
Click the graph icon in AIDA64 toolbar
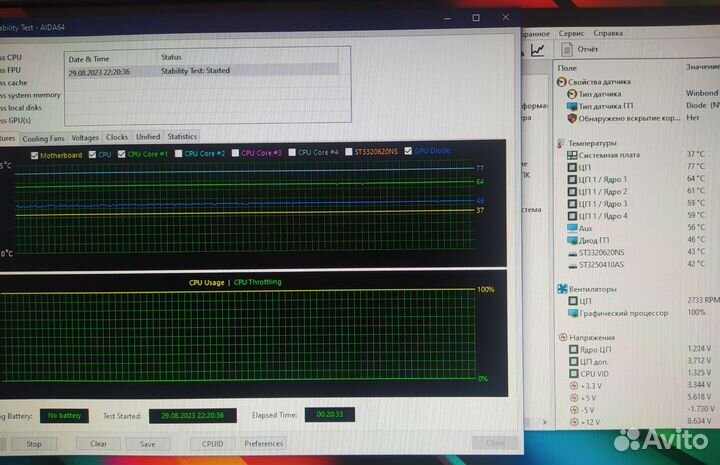point(537,50)
